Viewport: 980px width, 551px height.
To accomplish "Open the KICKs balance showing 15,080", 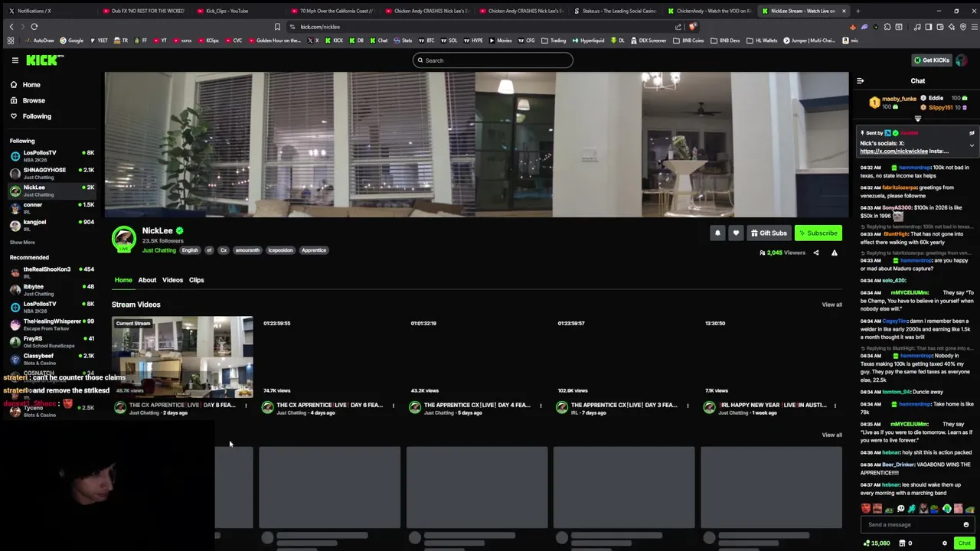I will (877, 543).
